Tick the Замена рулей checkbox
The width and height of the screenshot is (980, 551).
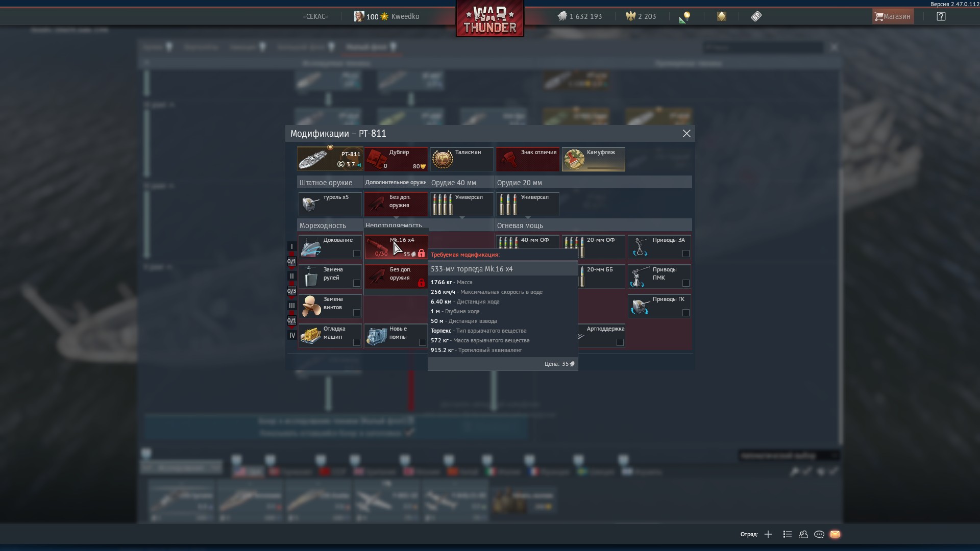point(356,283)
